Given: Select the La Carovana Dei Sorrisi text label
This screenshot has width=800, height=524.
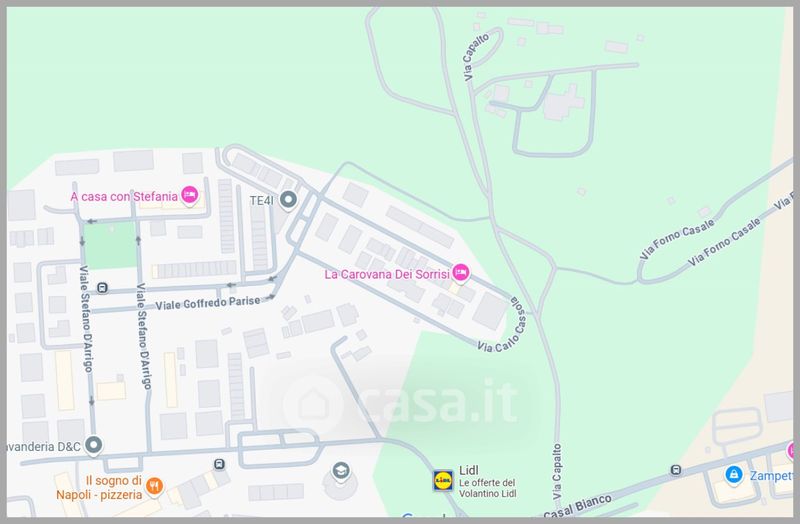Looking at the screenshot, I should tap(387, 275).
